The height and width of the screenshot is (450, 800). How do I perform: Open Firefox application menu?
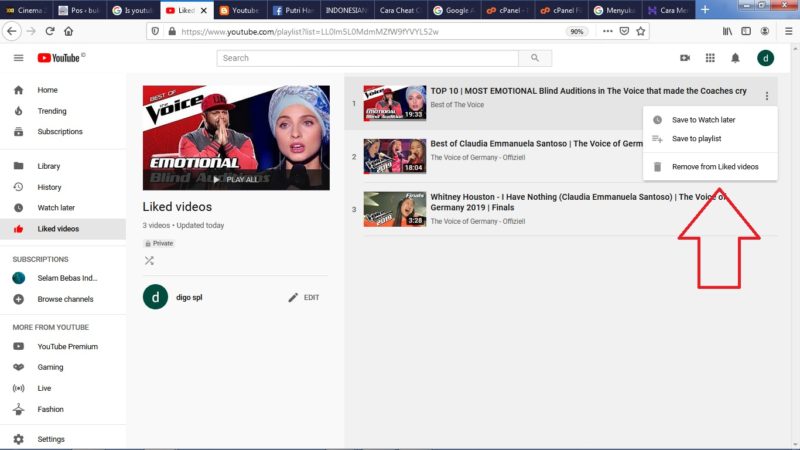click(x=788, y=31)
